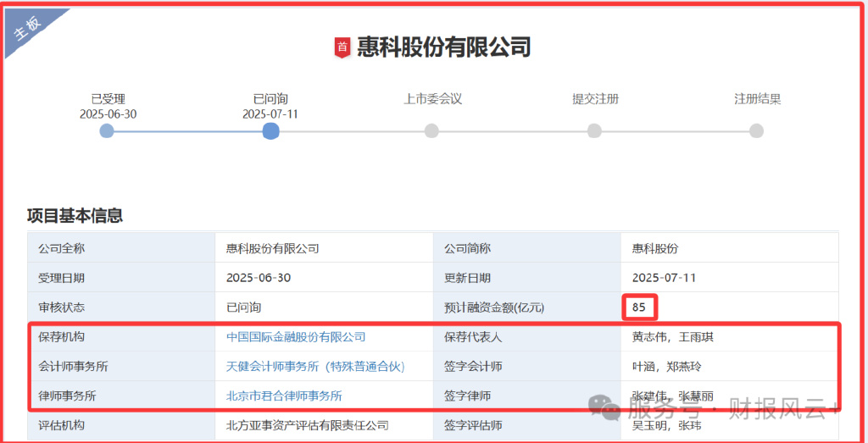Screen dimensions: 868x443
Task: Click 惠科股份有限公司 value in 公司全称 row
Action: 273,248
